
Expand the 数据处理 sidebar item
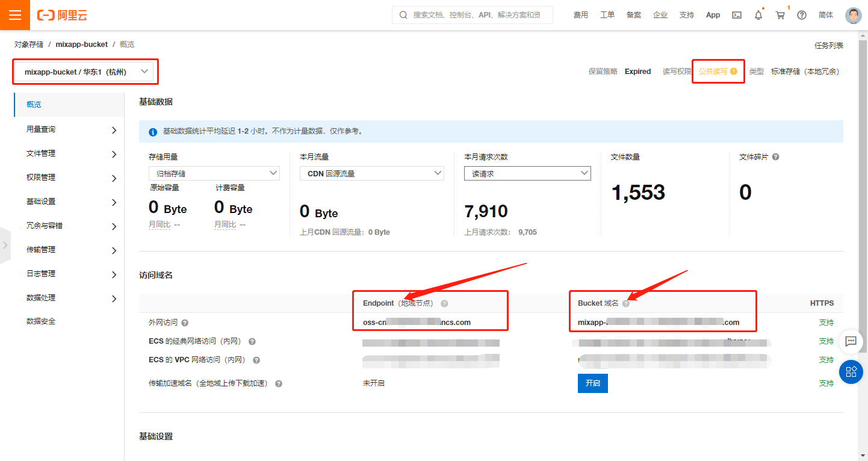click(x=69, y=298)
